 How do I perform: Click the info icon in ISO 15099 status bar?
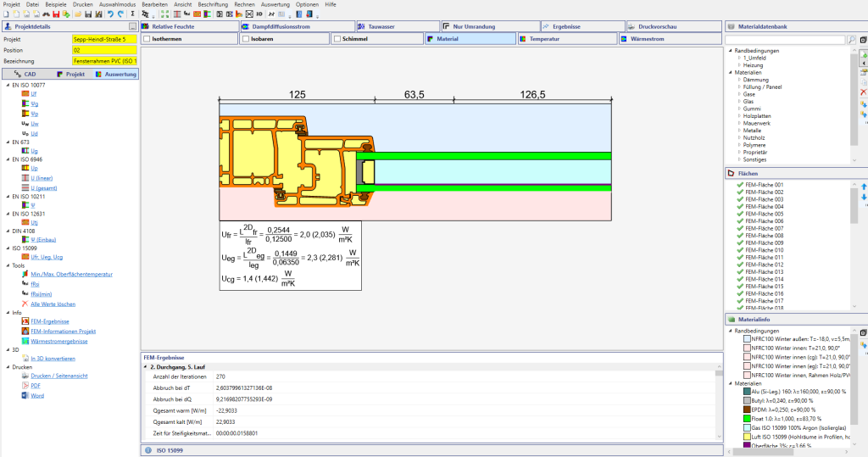pos(147,450)
